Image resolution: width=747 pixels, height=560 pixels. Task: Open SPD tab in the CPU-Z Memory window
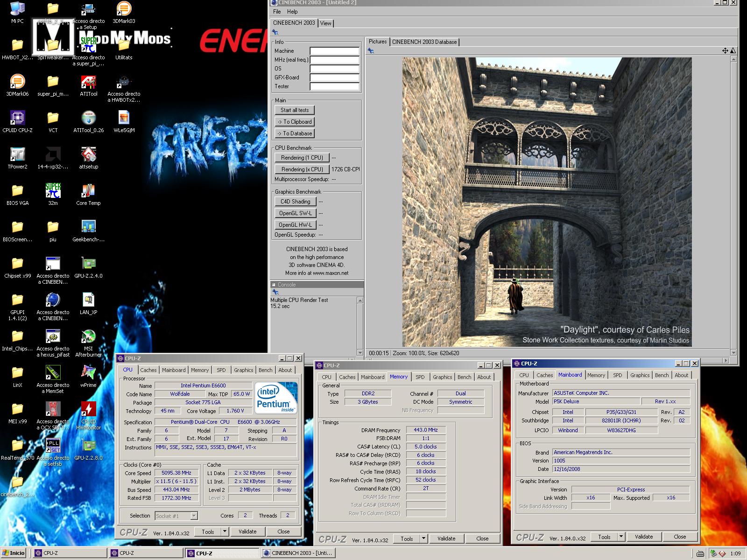point(420,377)
